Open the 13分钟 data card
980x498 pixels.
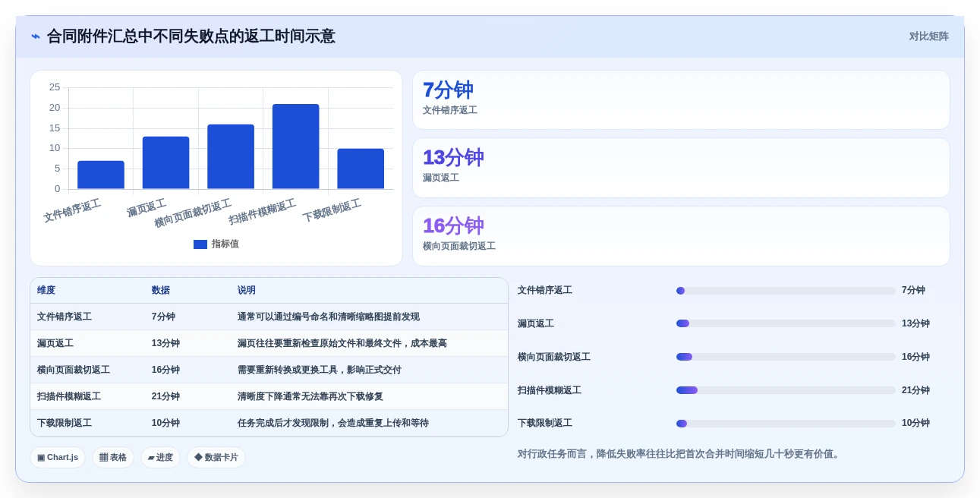(681, 168)
